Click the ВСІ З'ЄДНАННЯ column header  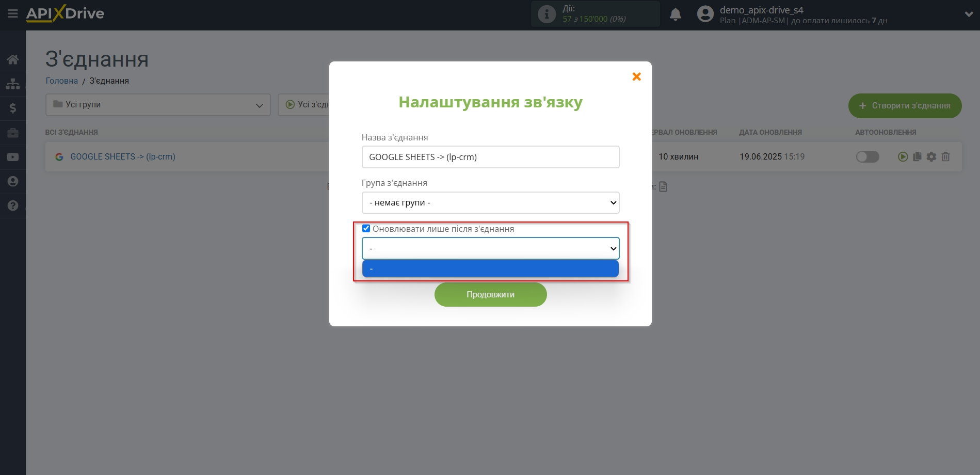tap(71, 132)
